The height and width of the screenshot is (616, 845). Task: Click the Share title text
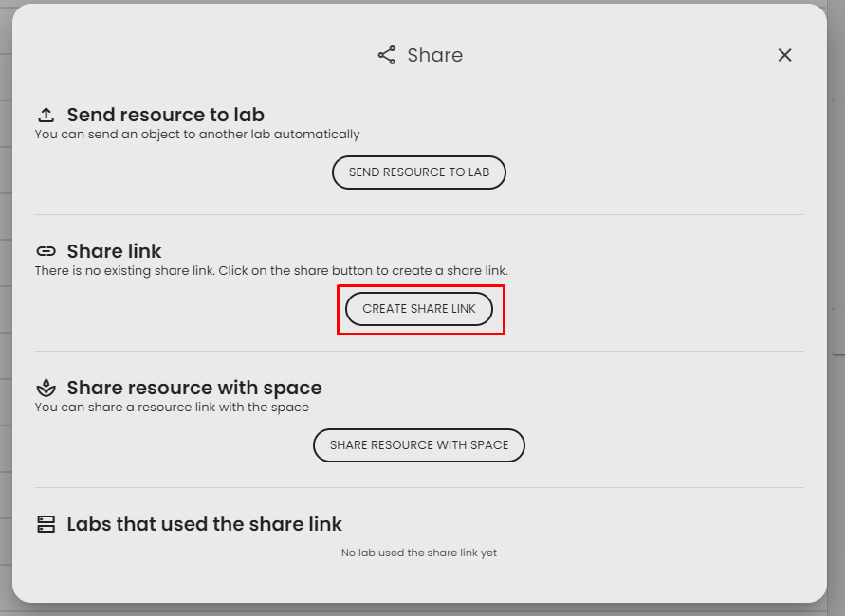pyautogui.click(x=434, y=55)
